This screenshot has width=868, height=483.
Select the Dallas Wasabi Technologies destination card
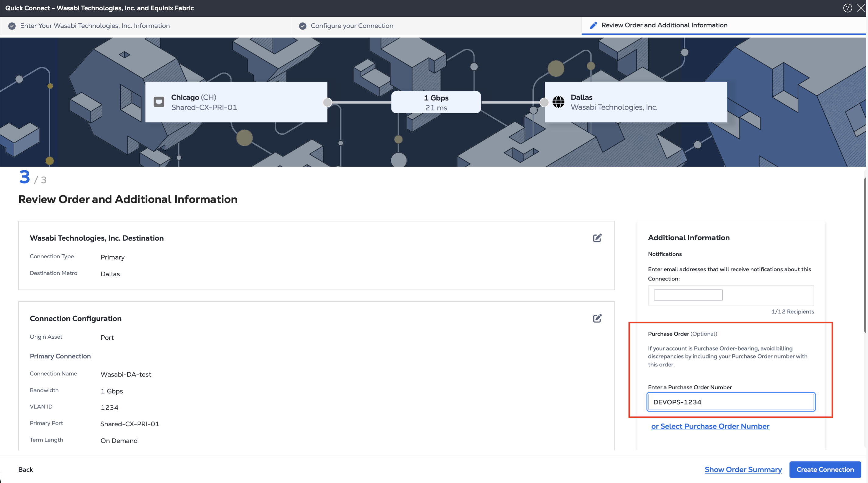click(x=636, y=102)
